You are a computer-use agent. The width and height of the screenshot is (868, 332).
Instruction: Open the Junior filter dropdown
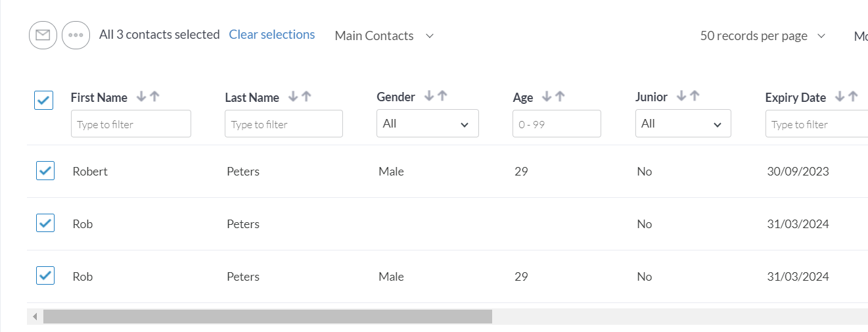pyautogui.click(x=683, y=124)
